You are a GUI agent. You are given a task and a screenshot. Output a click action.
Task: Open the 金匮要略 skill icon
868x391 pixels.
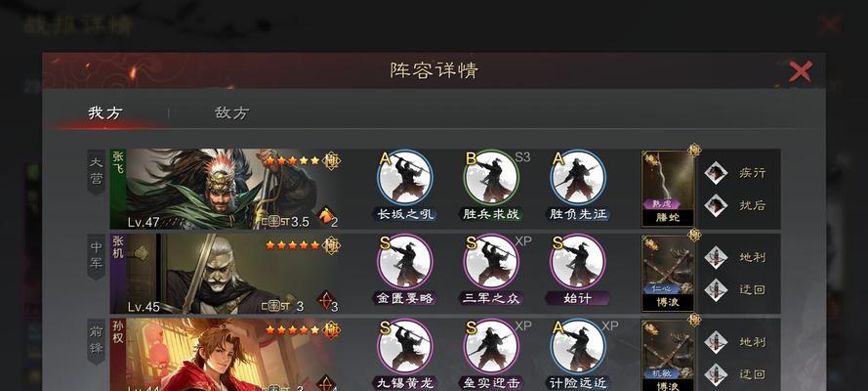pyautogui.click(x=405, y=262)
